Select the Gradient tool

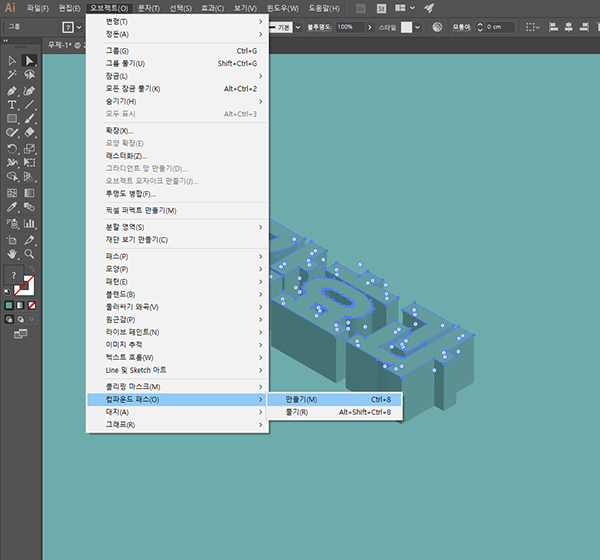tap(29, 193)
